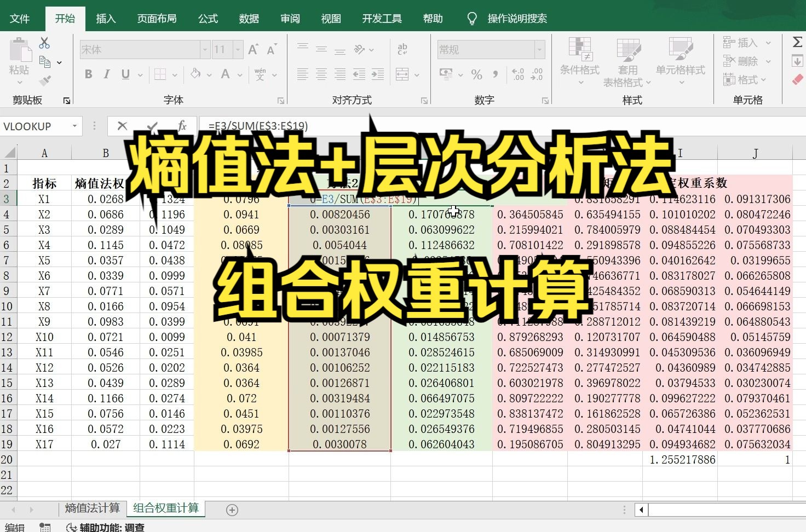Select the Format Painter brush icon

click(45, 80)
